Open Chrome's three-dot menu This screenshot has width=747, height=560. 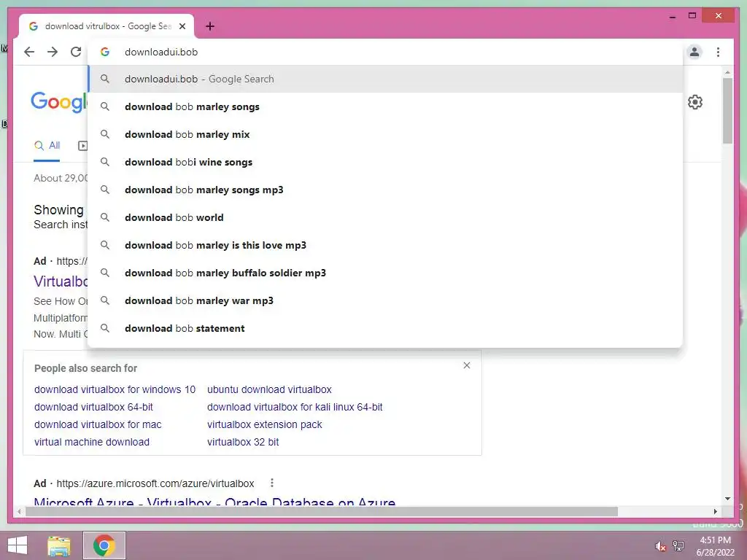click(718, 52)
